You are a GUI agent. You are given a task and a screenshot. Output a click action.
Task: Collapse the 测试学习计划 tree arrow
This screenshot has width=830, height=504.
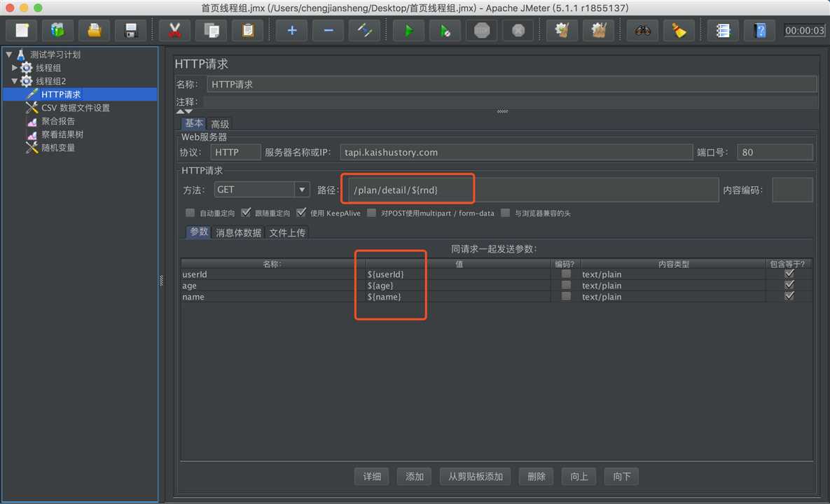point(9,54)
